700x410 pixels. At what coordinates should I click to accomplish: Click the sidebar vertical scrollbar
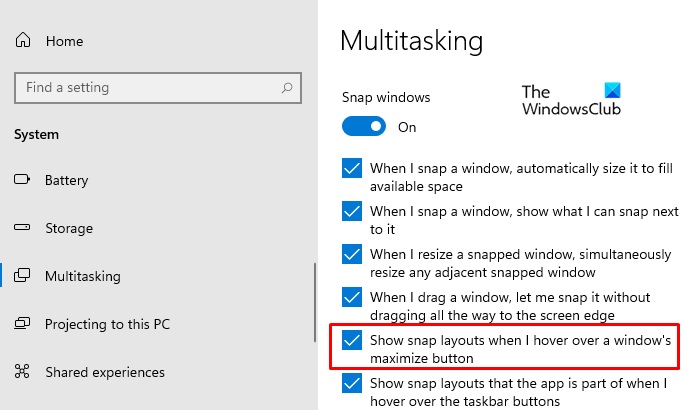(x=315, y=302)
